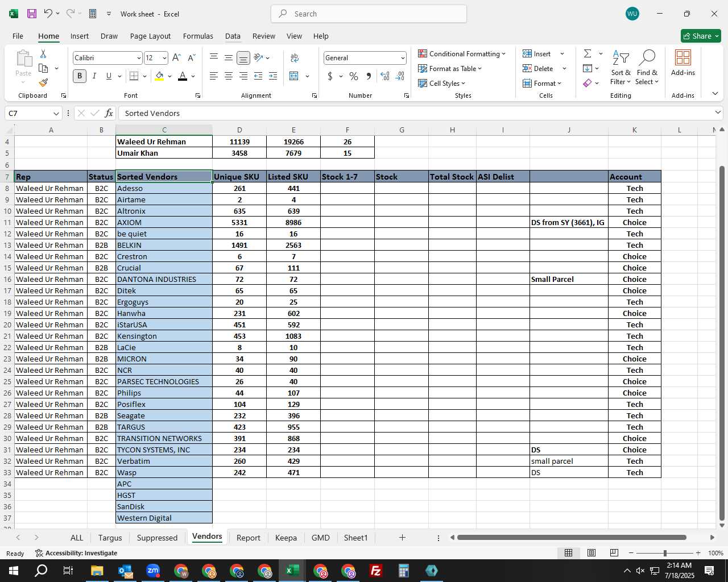Switch to the Review tab
This screenshot has height=582, width=728.
[264, 36]
